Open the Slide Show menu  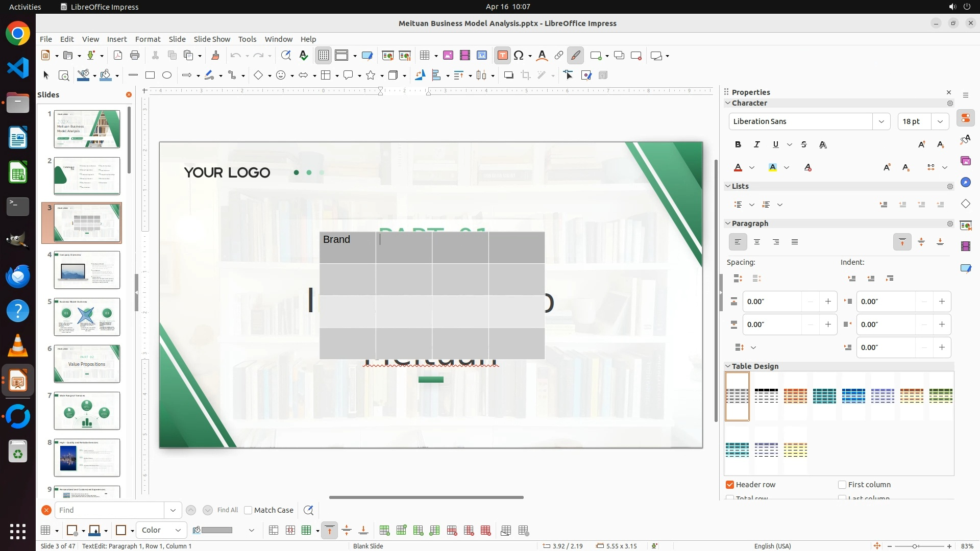(x=212, y=39)
